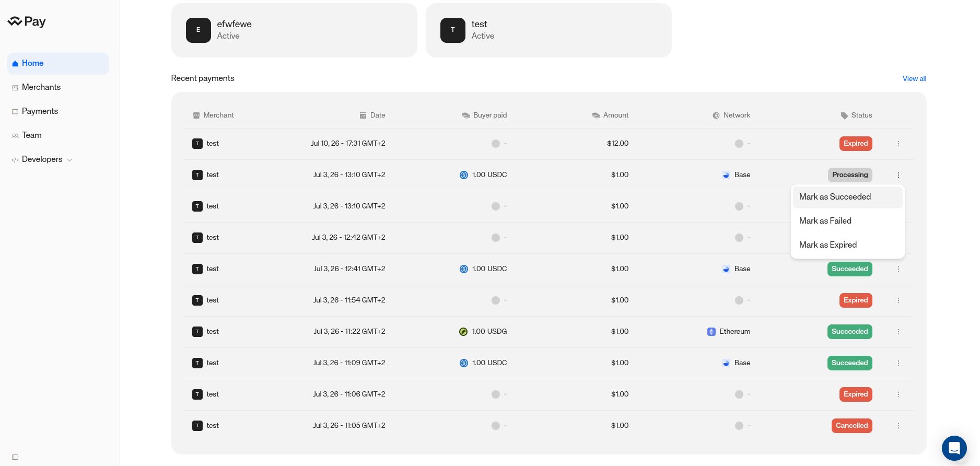Image resolution: width=980 pixels, height=466 pixels.
Task: Click T merchant avatar in 11:05 row
Action: pos(197,426)
